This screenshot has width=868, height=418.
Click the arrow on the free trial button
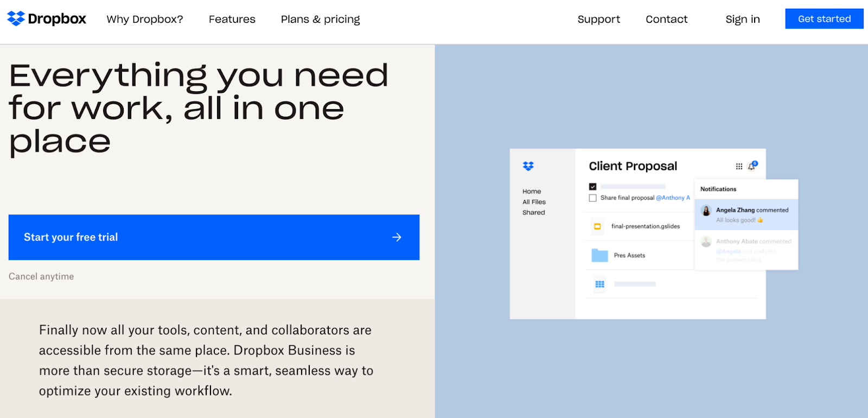397,237
